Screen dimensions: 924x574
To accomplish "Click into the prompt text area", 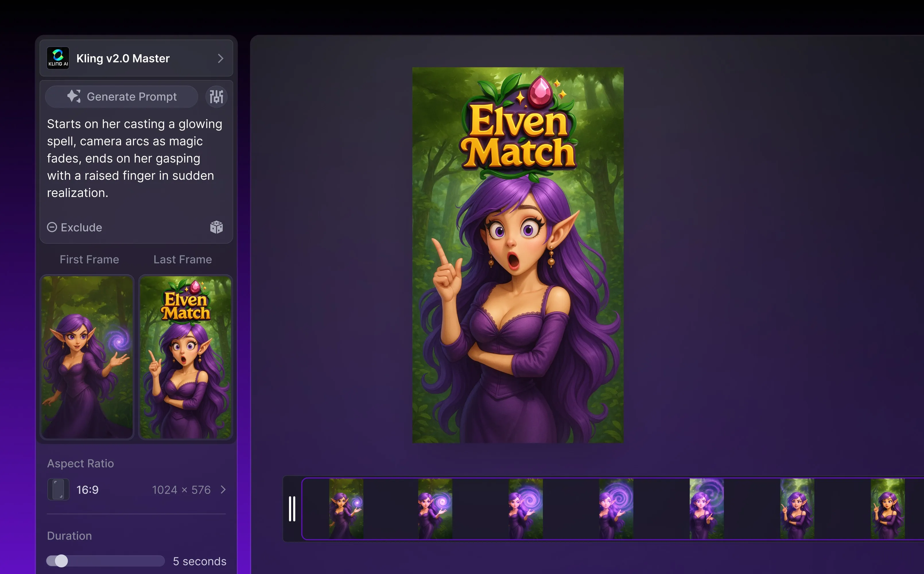I will coord(135,158).
